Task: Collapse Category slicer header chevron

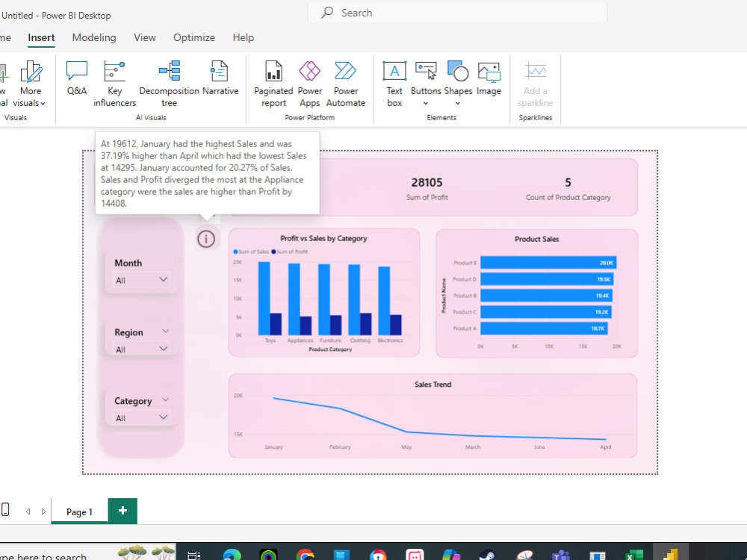Action: click(165, 399)
